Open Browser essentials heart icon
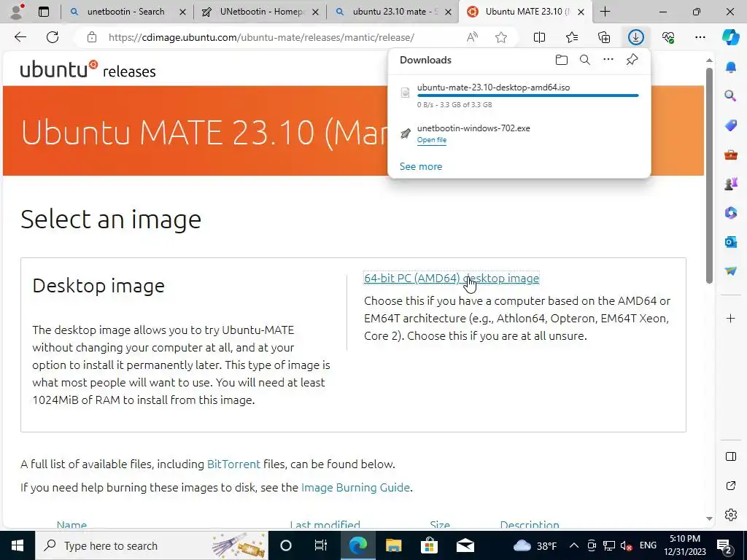 click(x=668, y=37)
